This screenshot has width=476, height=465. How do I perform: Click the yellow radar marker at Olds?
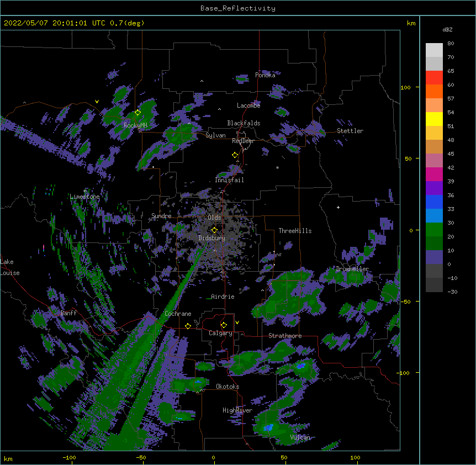pos(214,230)
